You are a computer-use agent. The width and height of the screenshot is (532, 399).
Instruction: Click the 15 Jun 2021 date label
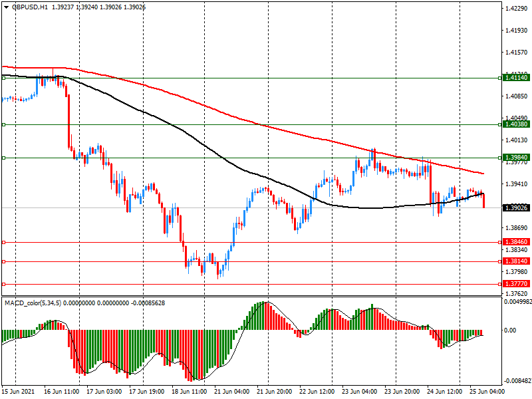pos(19,392)
